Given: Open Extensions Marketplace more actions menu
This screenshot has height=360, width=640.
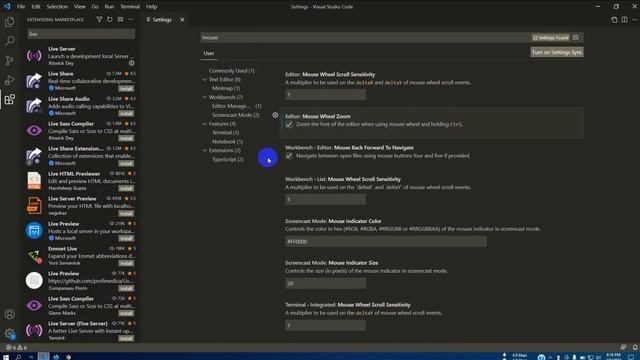Looking at the screenshot, I should (131, 20).
